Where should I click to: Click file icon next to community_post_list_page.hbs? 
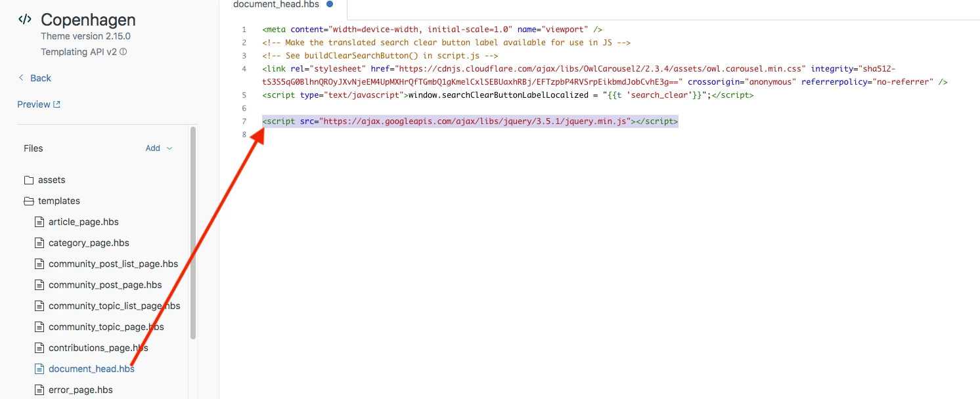(x=39, y=264)
